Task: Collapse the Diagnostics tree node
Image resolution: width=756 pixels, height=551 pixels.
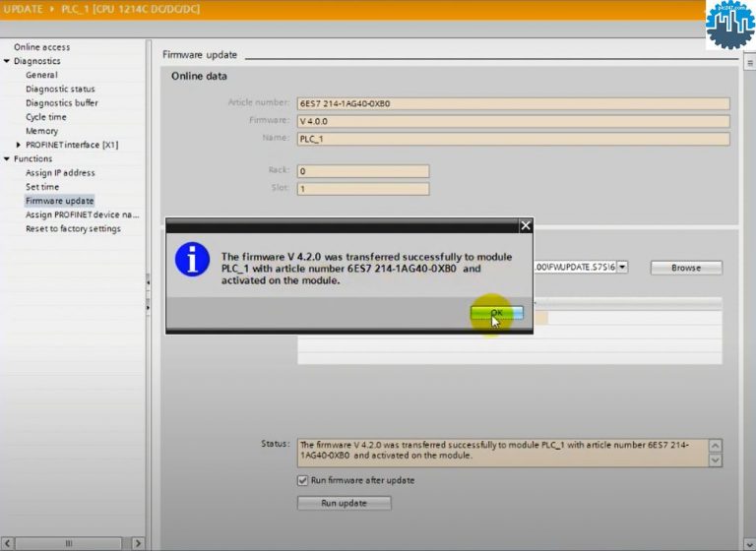Action: (7, 61)
